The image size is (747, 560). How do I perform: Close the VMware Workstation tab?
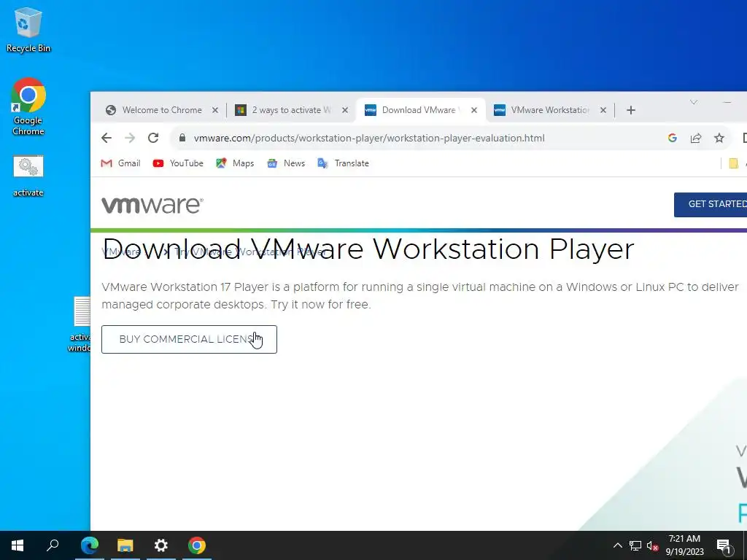(x=603, y=110)
